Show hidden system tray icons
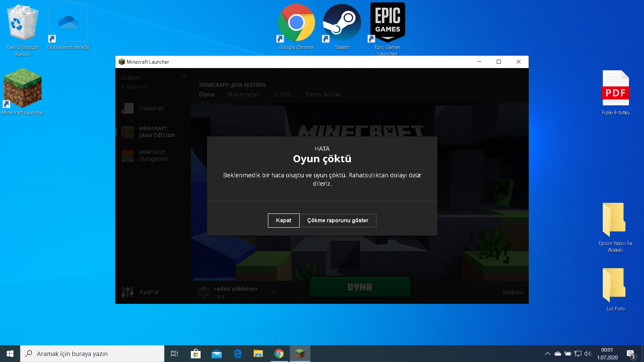Screen dimensions: 644x362 pos(547,354)
